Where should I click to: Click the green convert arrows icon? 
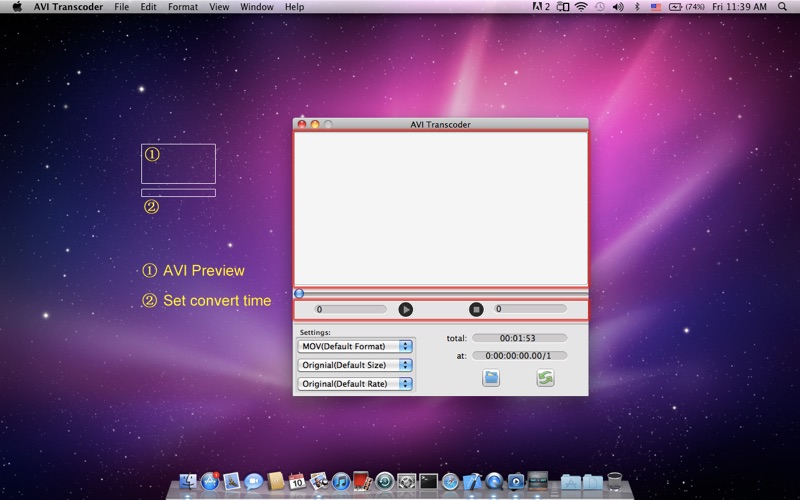pyautogui.click(x=545, y=378)
